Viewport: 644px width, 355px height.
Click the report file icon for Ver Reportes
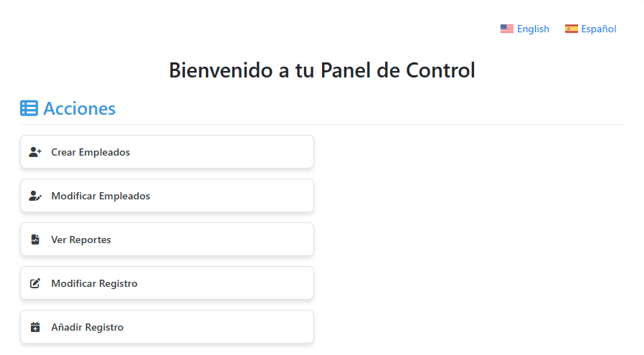(x=35, y=240)
